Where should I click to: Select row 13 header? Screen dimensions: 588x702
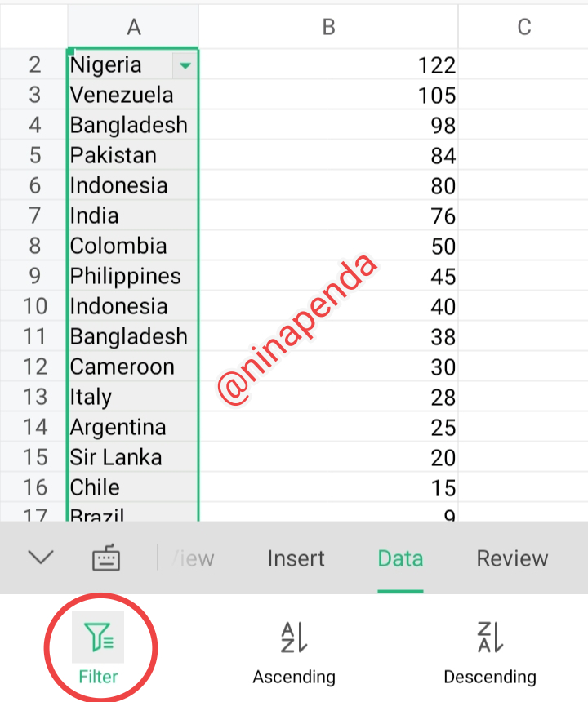coord(34,397)
